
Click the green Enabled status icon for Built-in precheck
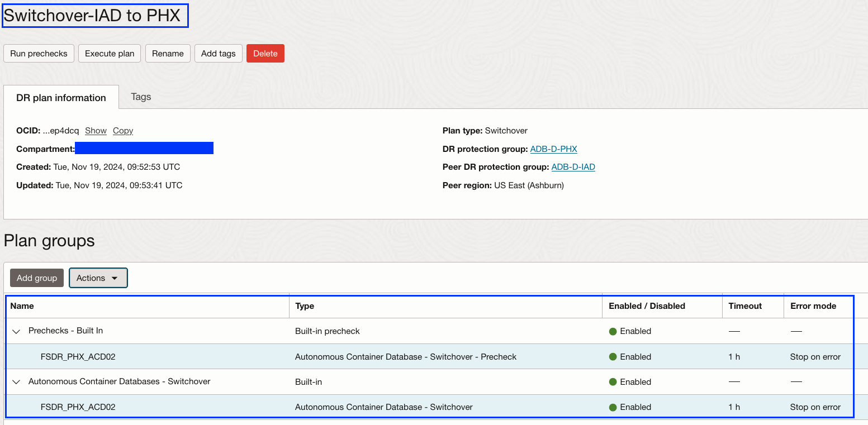click(613, 331)
